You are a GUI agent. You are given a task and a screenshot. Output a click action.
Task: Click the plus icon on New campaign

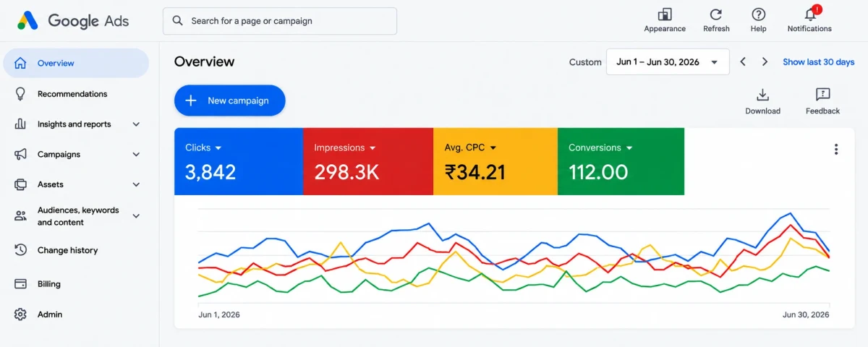[191, 100]
